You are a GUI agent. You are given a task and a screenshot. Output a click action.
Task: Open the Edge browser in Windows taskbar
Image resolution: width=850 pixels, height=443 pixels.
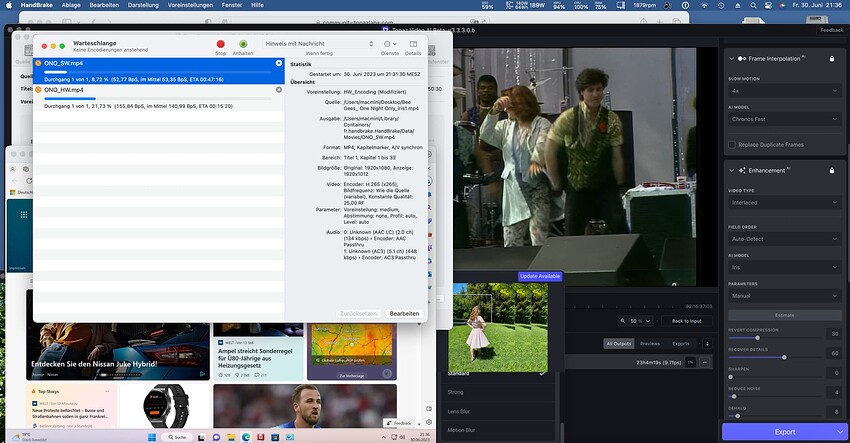[246, 437]
